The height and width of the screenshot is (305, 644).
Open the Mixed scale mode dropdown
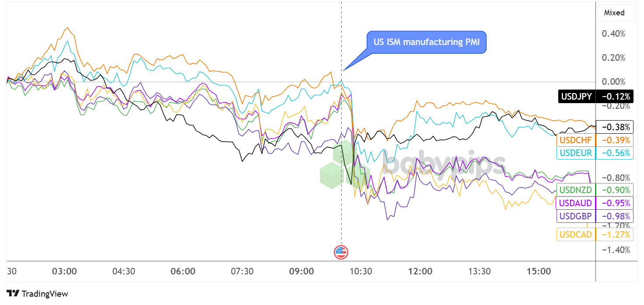pyautogui.click(x=614, y=13)
